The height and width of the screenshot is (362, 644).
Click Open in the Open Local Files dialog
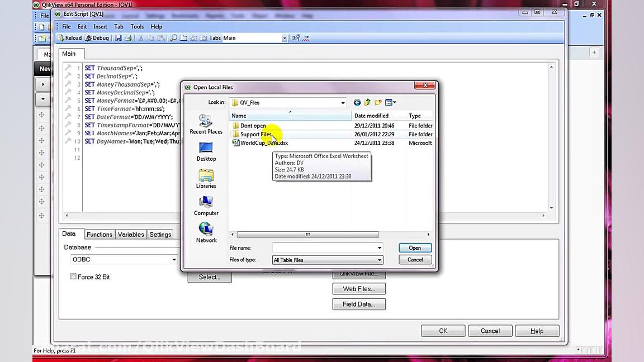[415, 248]
